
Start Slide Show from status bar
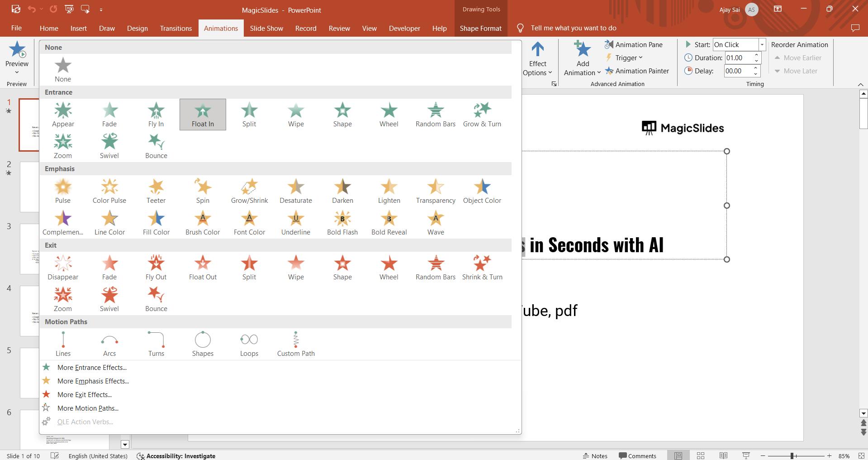coord(746,456)
